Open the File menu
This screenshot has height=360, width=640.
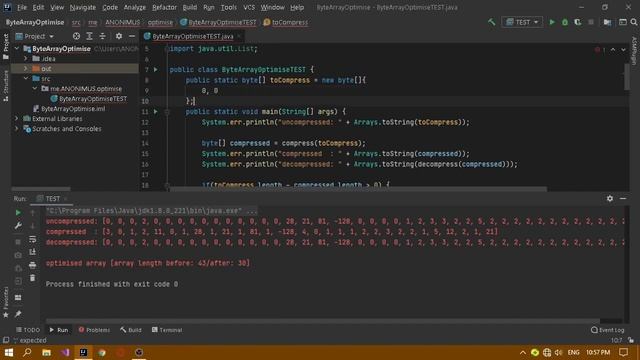(x=22, y=7)
